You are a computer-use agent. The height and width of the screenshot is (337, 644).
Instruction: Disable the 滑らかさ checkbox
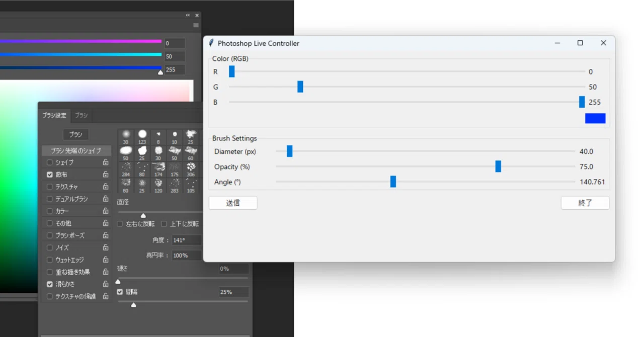(50, 284)
